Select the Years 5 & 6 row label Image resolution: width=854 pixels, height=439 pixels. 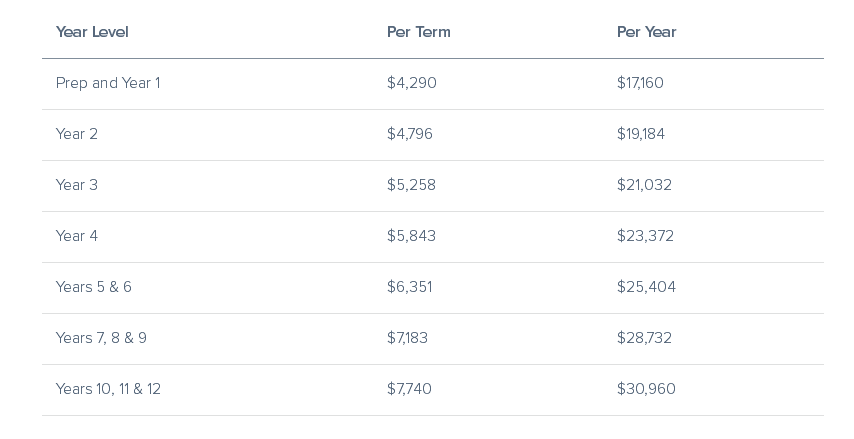coord(94,287)
